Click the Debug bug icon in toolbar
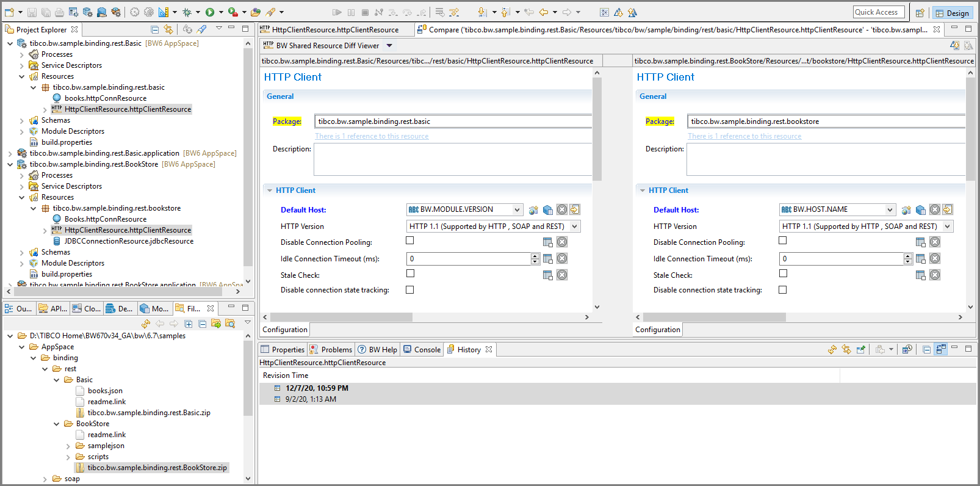 pos(187,12)
